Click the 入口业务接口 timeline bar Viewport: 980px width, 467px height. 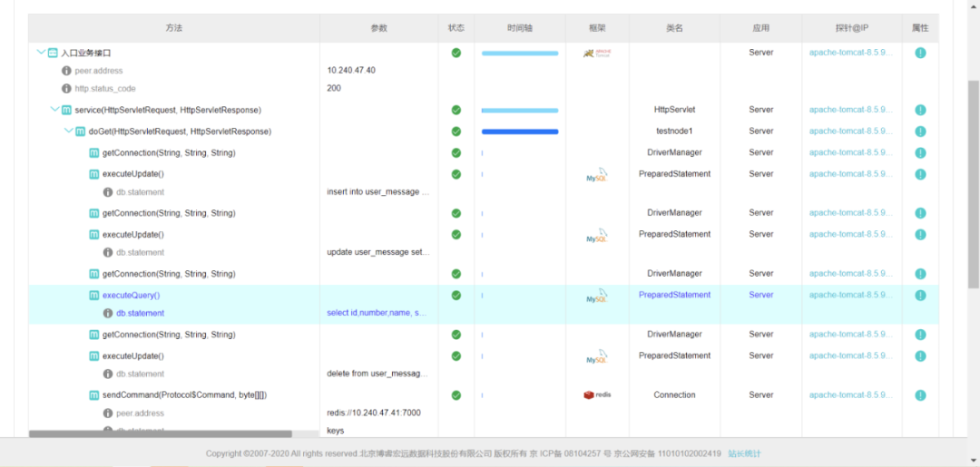[519, 54]
